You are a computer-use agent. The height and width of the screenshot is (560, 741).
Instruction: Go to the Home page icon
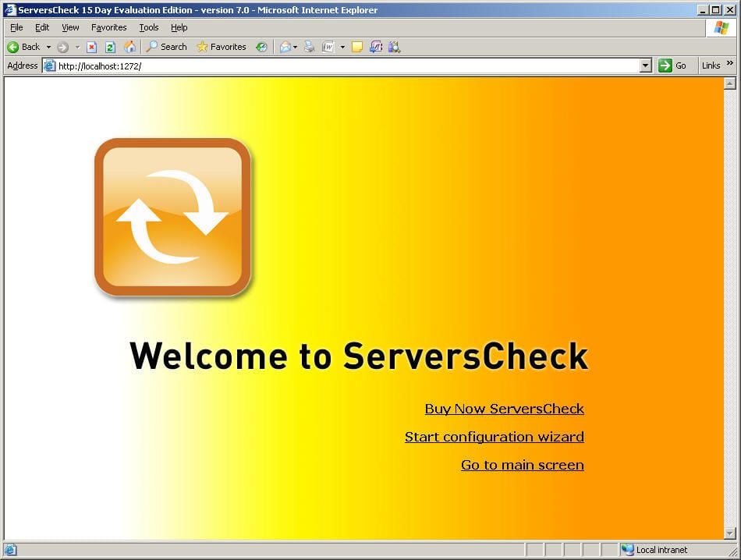tap(129, 47)
